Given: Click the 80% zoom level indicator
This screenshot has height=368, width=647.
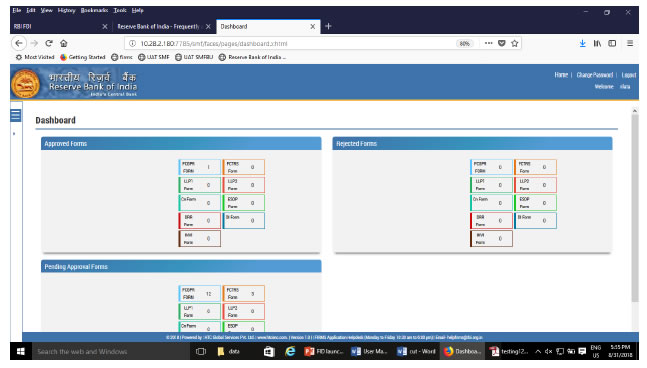Looking at the screenshot, I should pos(465,44).
